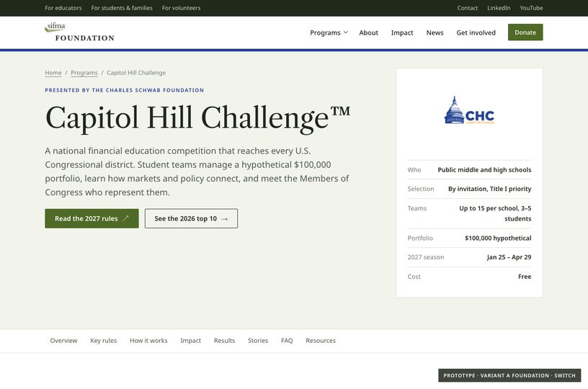Open For educators link
Screen dimensions: 588x389
pos(63,8)
